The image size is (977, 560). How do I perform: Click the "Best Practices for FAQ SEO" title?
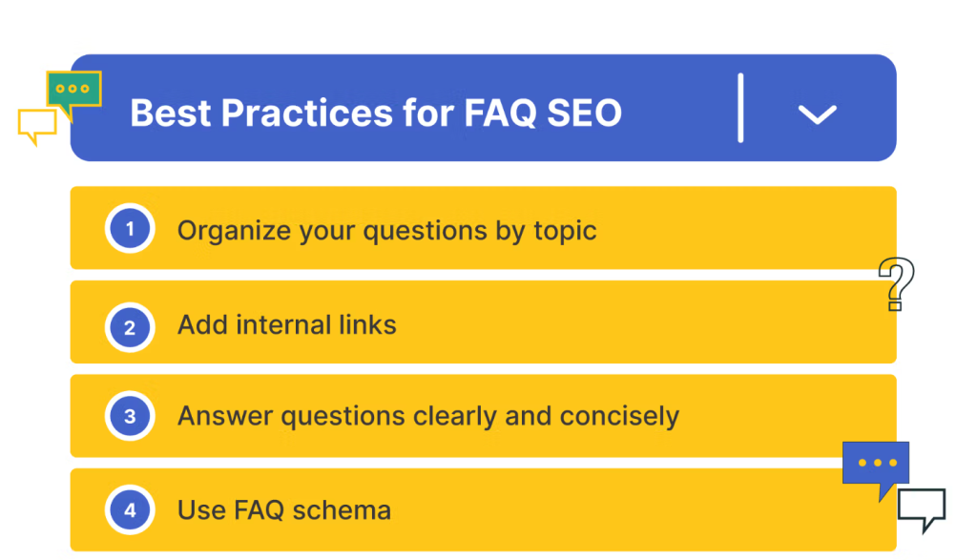tap(376, 113)
